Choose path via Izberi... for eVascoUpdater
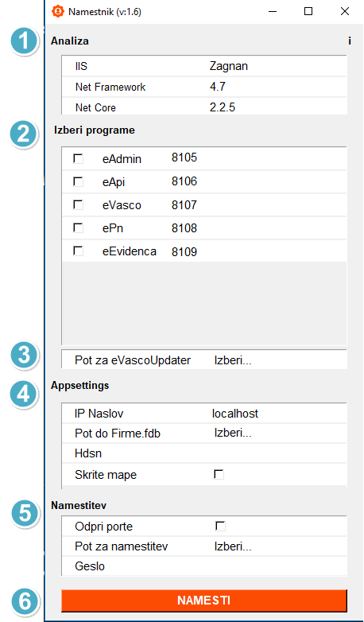The width and height of the screenshot is (364, 622). click(233, 360)
